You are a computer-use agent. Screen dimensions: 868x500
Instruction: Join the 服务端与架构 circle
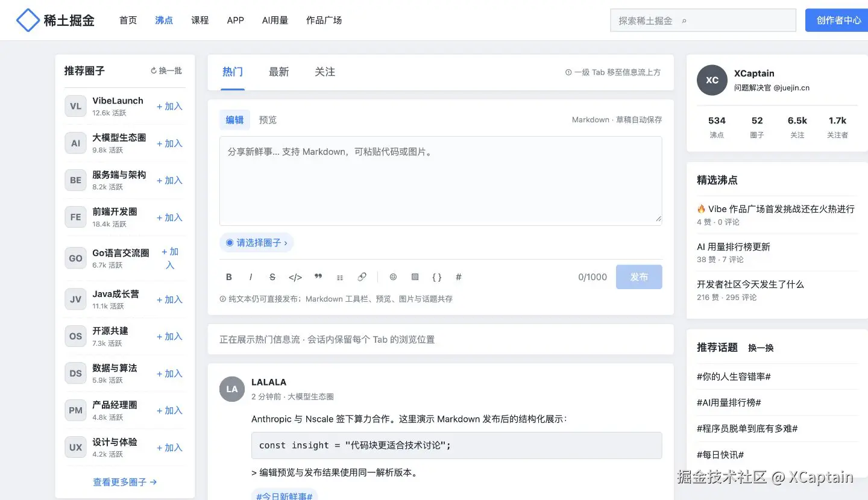click(x=169, y=180)
